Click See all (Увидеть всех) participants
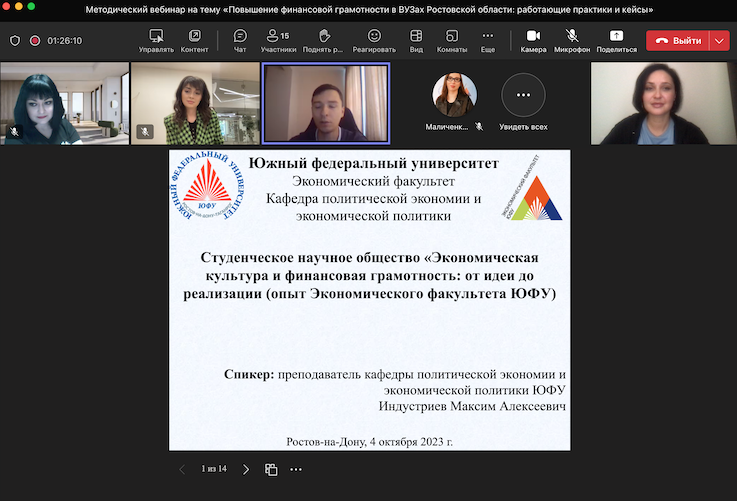This screenshot has height=501, width=737. pyautogui.click(x=523, y=102)
